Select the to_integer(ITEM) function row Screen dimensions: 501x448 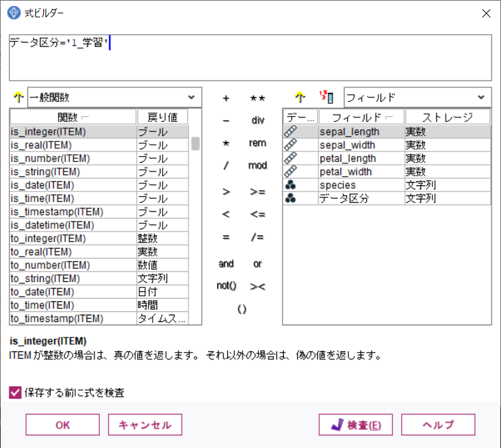[x=99, y=239]
